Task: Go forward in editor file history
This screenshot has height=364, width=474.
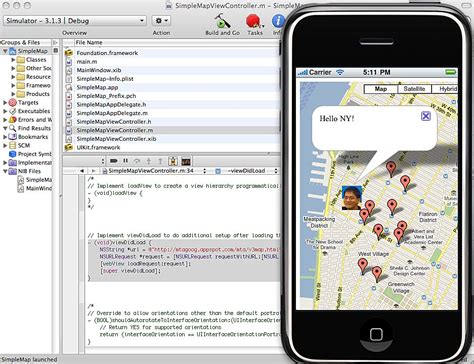Action: click(93, 171)
